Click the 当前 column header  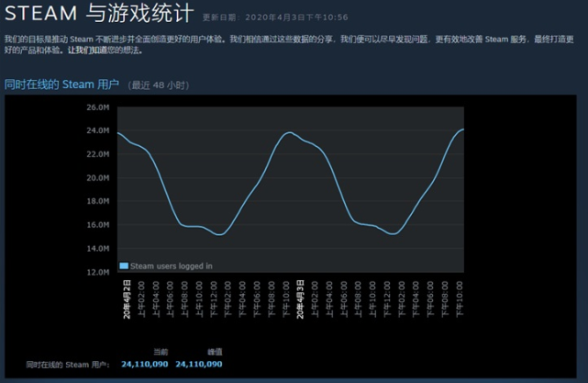click(161, 352)
